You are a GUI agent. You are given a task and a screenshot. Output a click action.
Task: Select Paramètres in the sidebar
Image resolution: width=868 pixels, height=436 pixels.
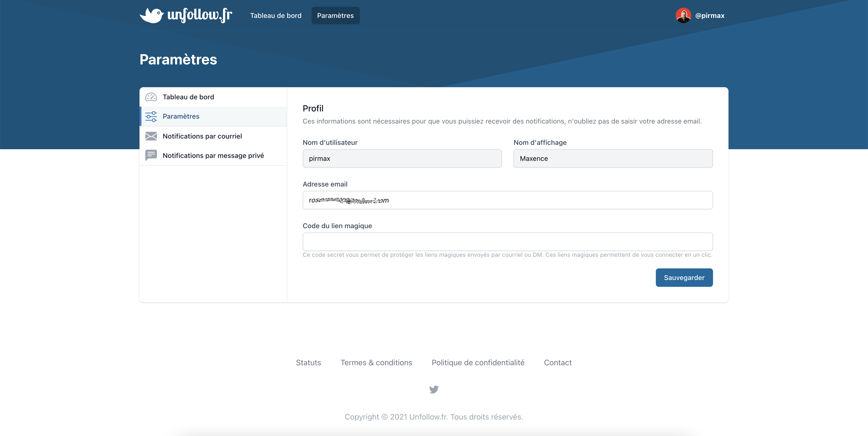pyautogui.click(x=181, y=116)
